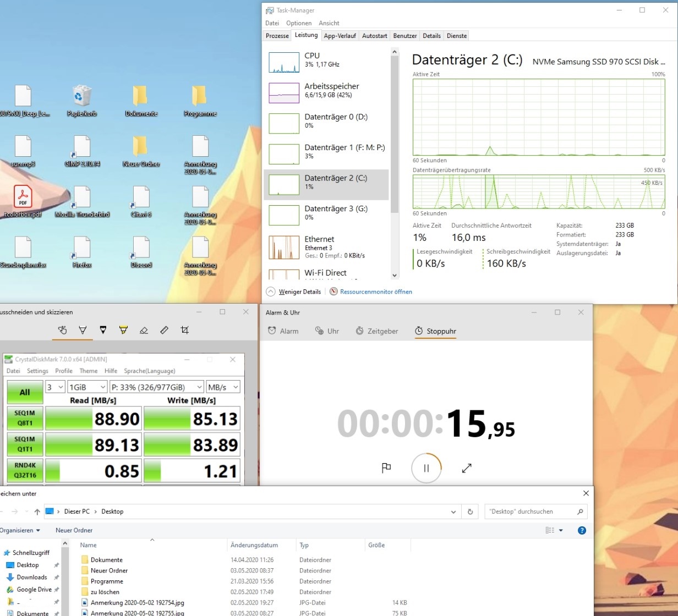Open the Optionen menu in Task Manager
678x616 pixels.
299,23
